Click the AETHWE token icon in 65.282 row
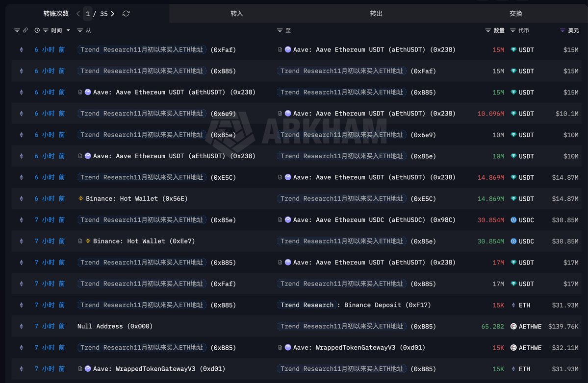 tap(513, 326)
